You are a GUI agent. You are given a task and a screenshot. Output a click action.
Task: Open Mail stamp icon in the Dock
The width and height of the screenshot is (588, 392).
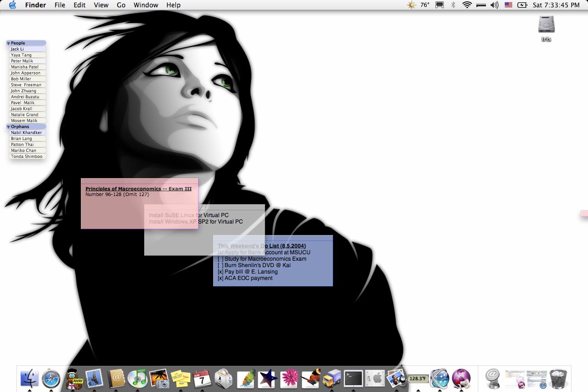pos(94,379)
